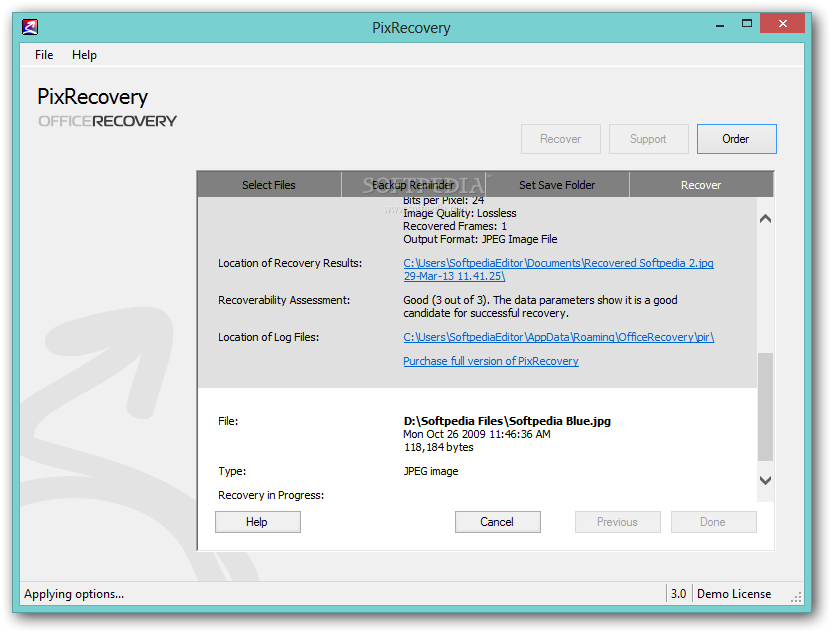This screenshot has height=633, width=832.
Task: Click the Image Quality: Lossless line
Action: point(460,213)
